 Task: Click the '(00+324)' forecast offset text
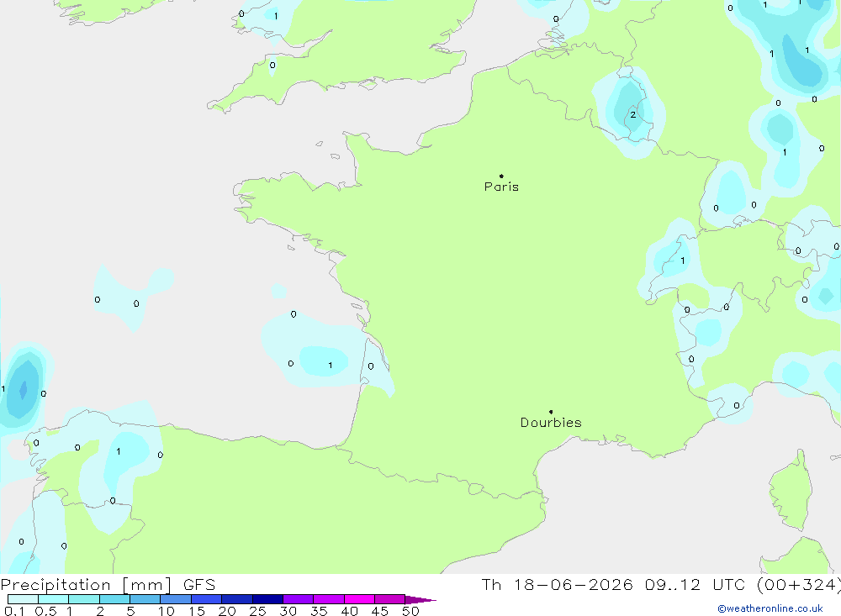click(799, 584)
